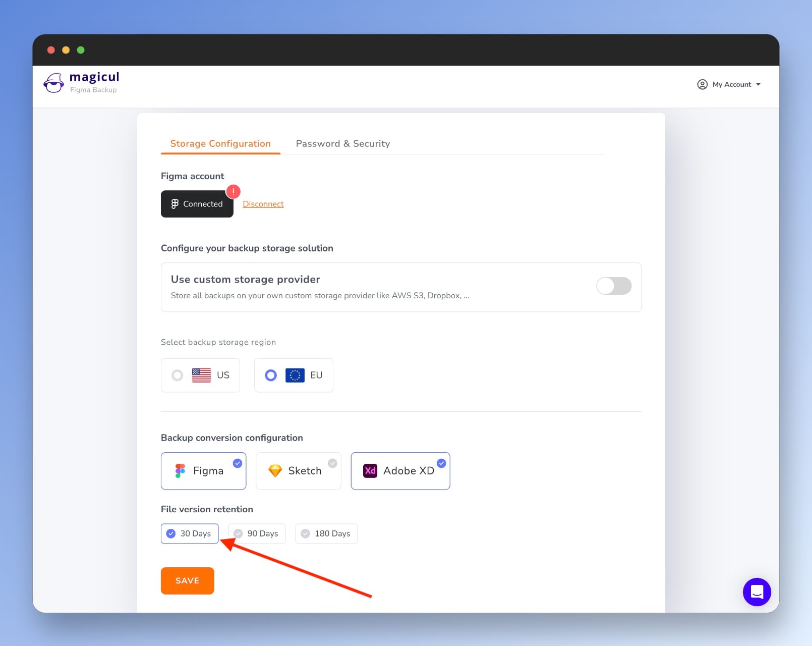The height and width of the screenshot is (646, 812).
Task: Click the My Account profile icon
Action: coord(702,84)
